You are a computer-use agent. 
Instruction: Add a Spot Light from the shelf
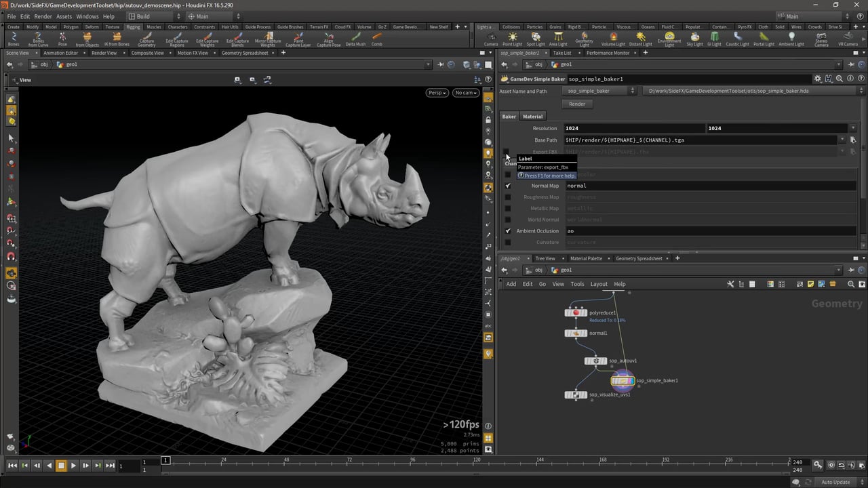536,39
